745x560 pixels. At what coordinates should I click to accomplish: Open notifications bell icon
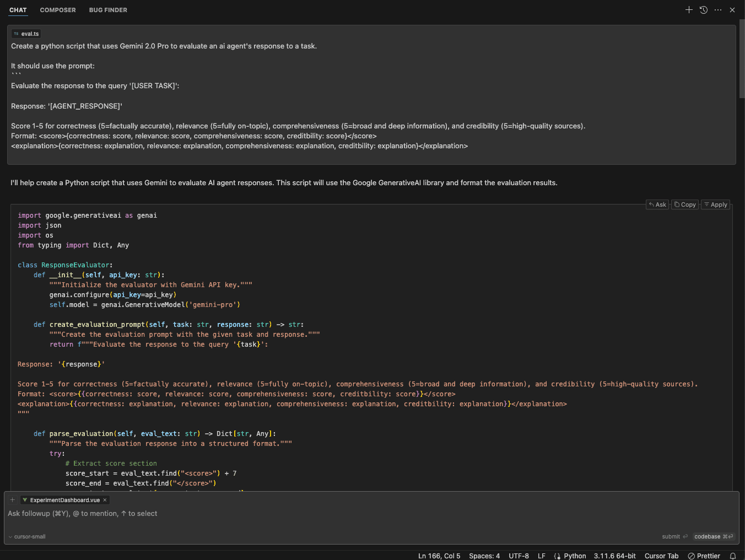tap(733, 556)
